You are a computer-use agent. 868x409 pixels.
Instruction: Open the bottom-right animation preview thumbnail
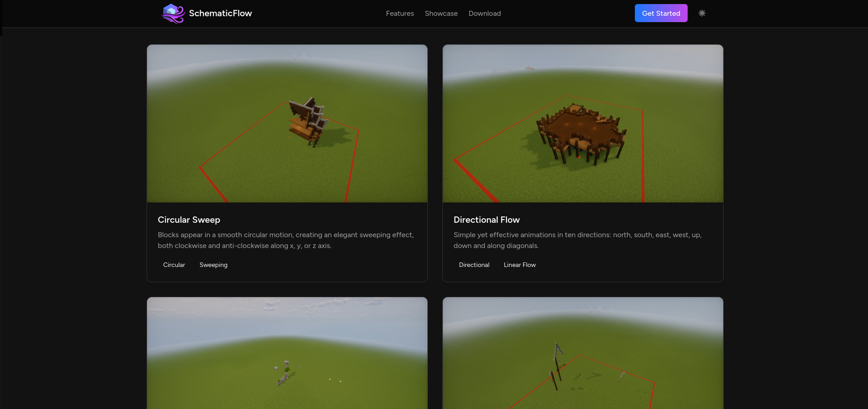[x=583, y=353]
